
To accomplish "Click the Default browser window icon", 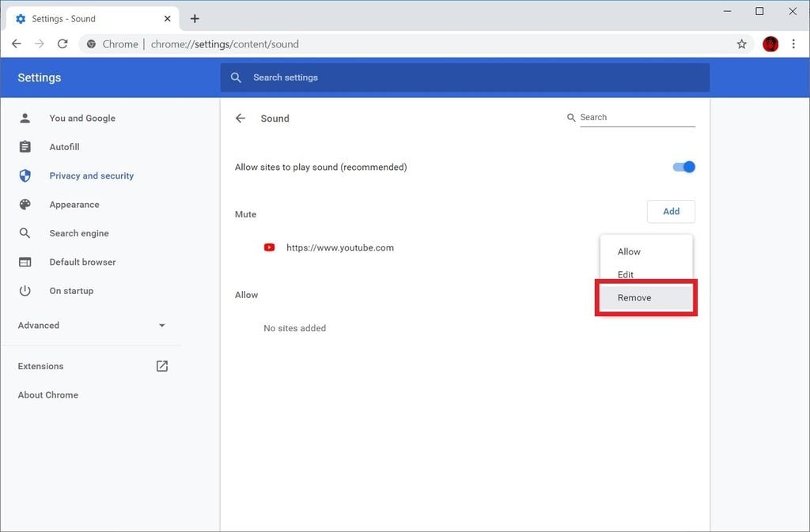I will [25, 262].
